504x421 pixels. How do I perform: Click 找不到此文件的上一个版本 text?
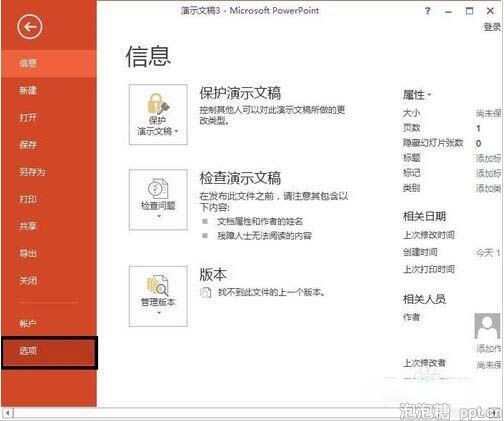coord(271,292)
